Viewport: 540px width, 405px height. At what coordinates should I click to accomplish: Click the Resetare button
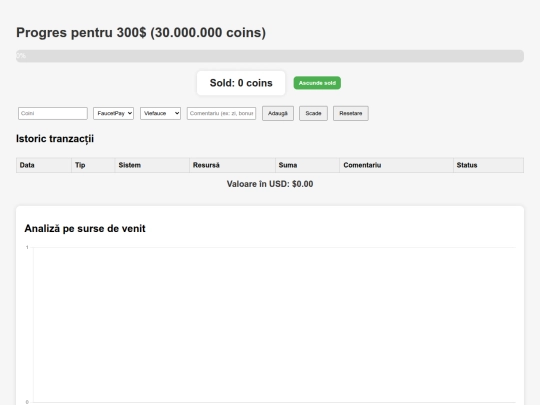[x=351, y=113]
